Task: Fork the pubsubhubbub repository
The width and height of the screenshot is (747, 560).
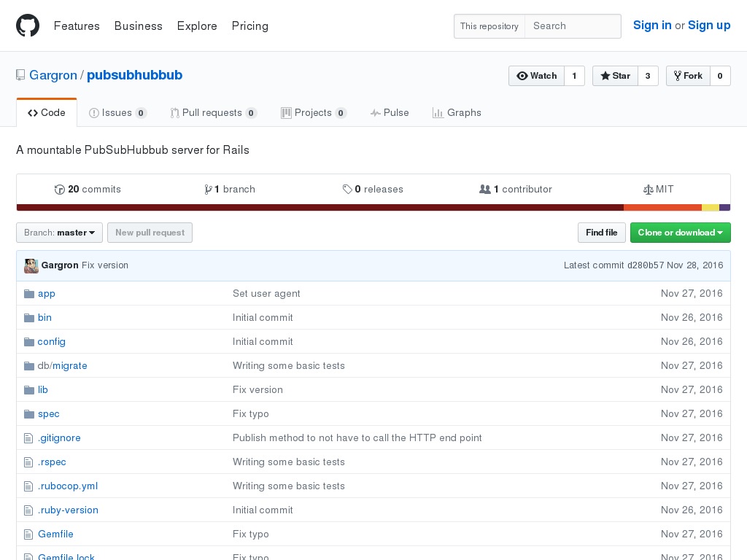Action: [x=688, y=76]
